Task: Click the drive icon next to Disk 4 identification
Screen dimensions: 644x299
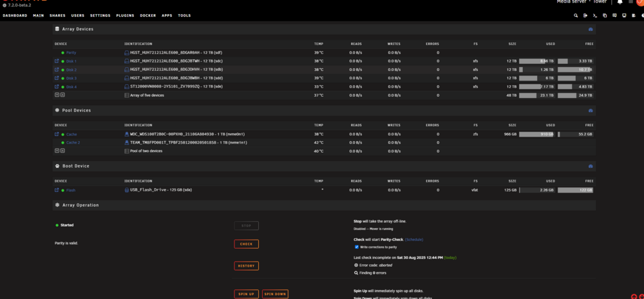Action: pos(127,86)
